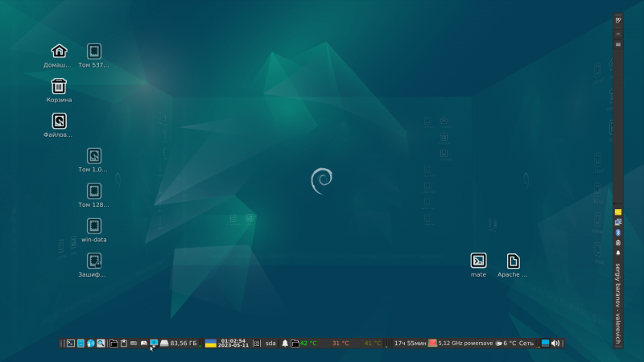Image resolution: width=644 pixels, height=362 pixels.
Task: Open the mate terminal desktop shortcut
Action: [478, 261]
